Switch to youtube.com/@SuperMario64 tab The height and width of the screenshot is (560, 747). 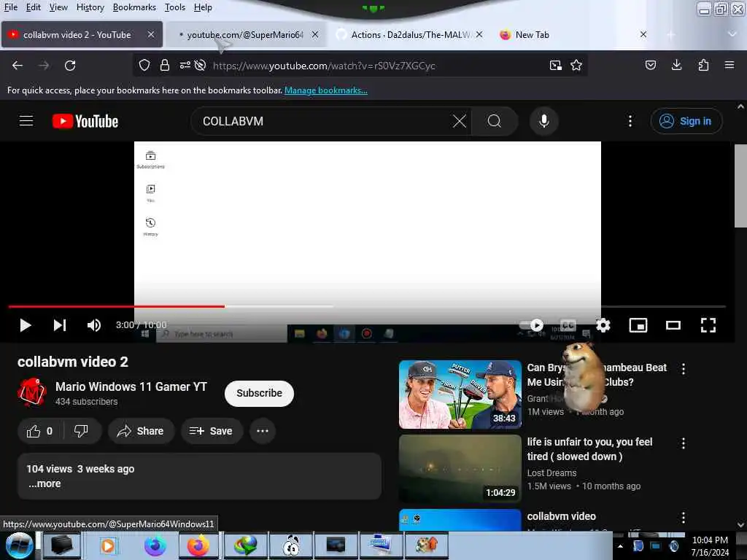[245, 35]
